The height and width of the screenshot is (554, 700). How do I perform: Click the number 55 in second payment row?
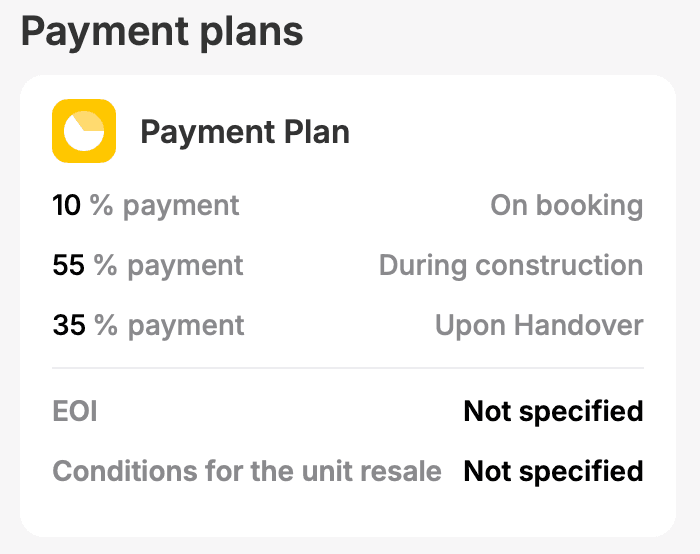[x=68, y=265]
